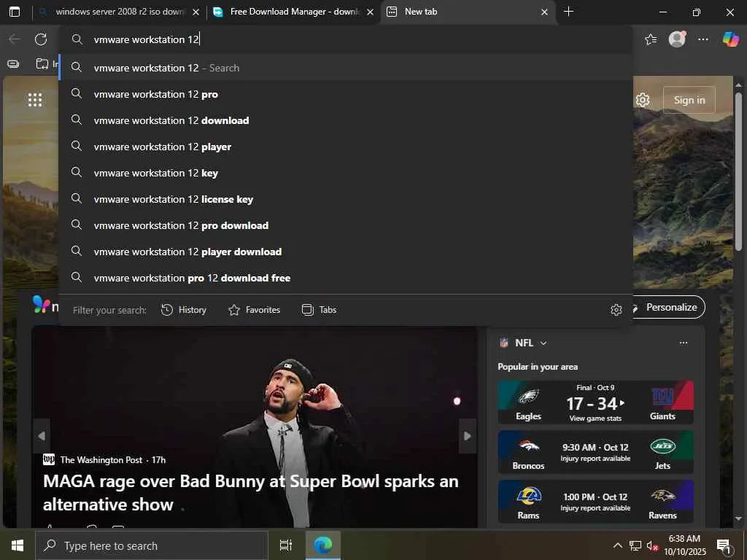The height and width of the screenshot is (560, 747).
Task: Click the page vertical scrollbar
Action: (x=738, y=171)
